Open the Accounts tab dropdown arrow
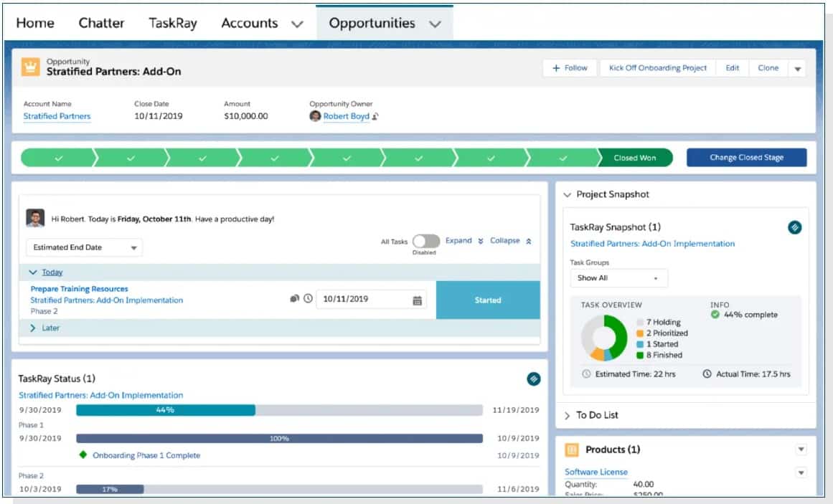This screenshot has width=833, height=504. pos(297,24)
